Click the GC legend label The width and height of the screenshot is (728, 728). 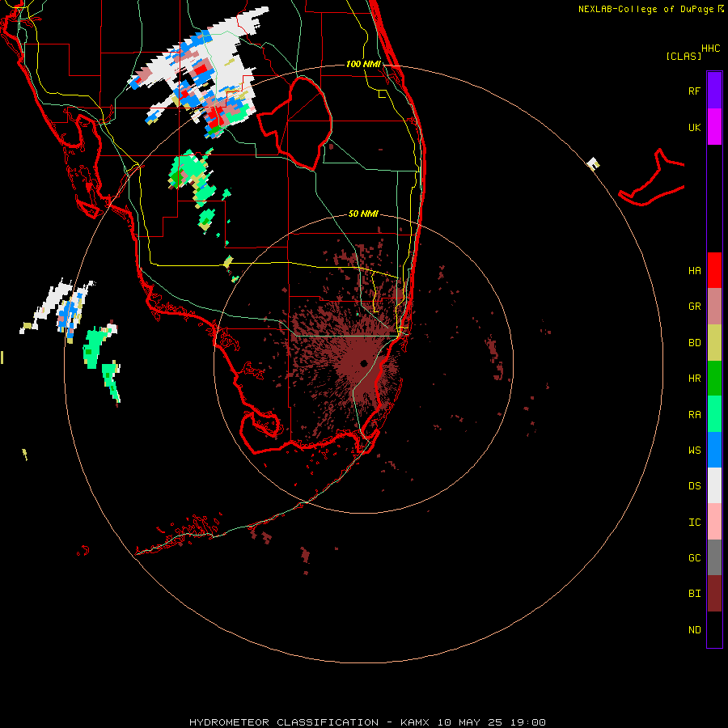coord(694,558)
